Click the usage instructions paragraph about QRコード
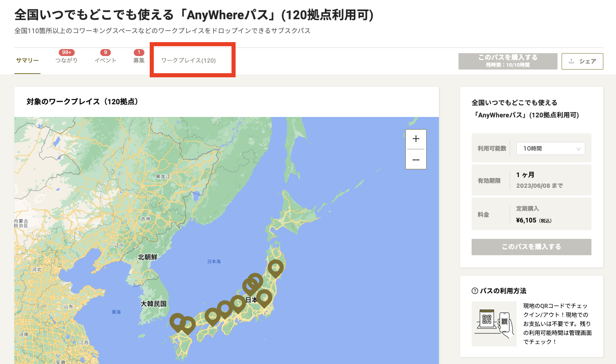Screen dimensions: 616x364 tap(557, 324)
